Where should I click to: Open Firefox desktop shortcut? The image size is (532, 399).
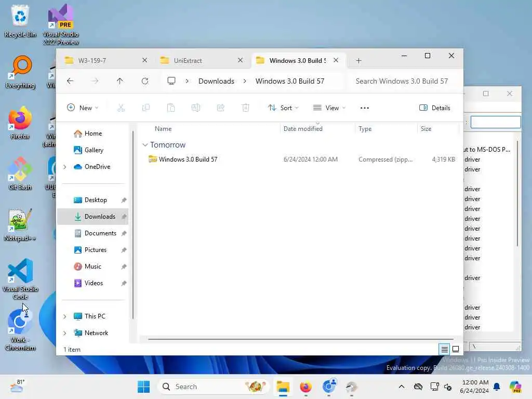[x=20, y=123]
